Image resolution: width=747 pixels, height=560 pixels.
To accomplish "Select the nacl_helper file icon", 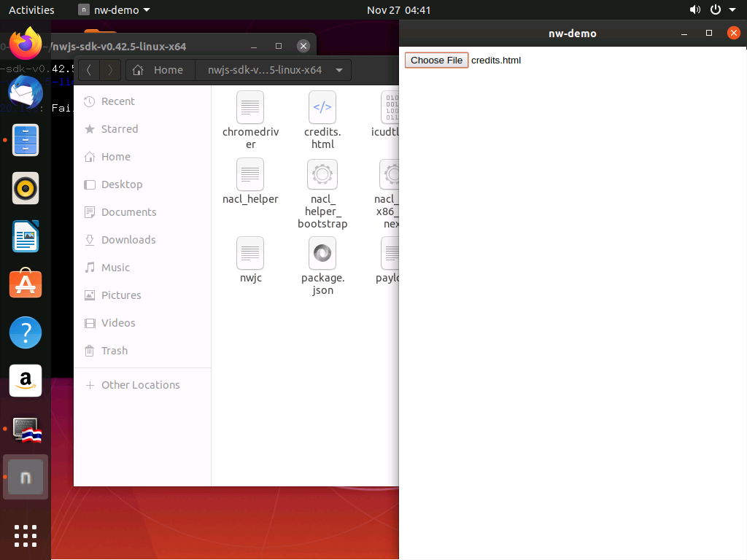I will coord(250,174).
